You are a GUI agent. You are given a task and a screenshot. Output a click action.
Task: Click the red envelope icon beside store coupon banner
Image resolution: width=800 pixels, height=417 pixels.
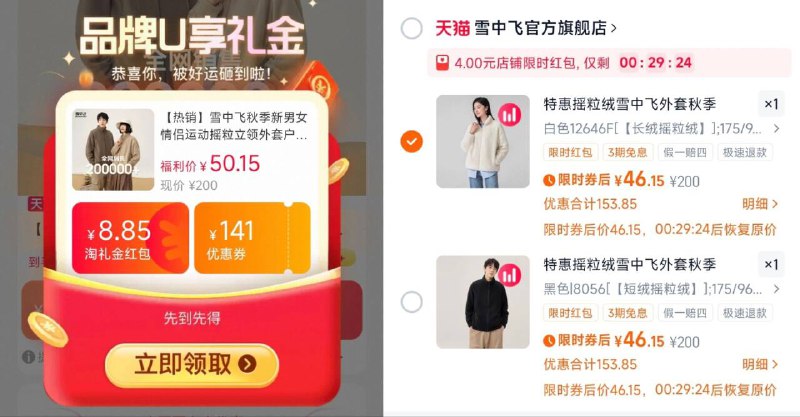tap(442, 63)
